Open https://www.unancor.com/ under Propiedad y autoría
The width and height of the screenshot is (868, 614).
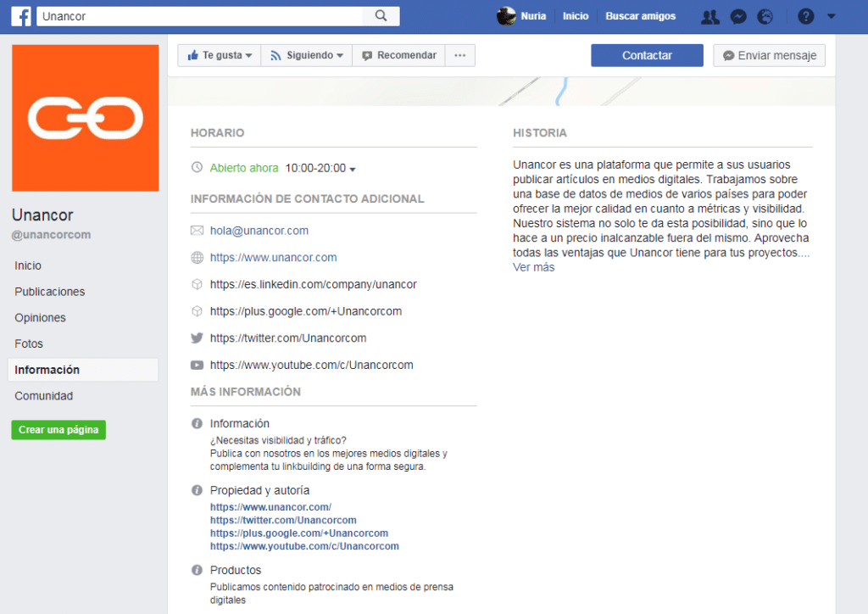270,506
